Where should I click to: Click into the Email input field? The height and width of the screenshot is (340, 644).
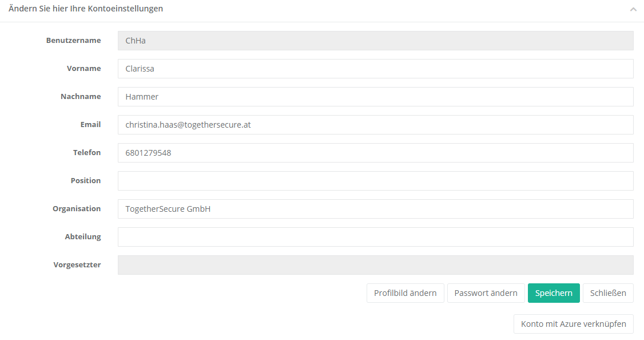[x=375, y=125]
